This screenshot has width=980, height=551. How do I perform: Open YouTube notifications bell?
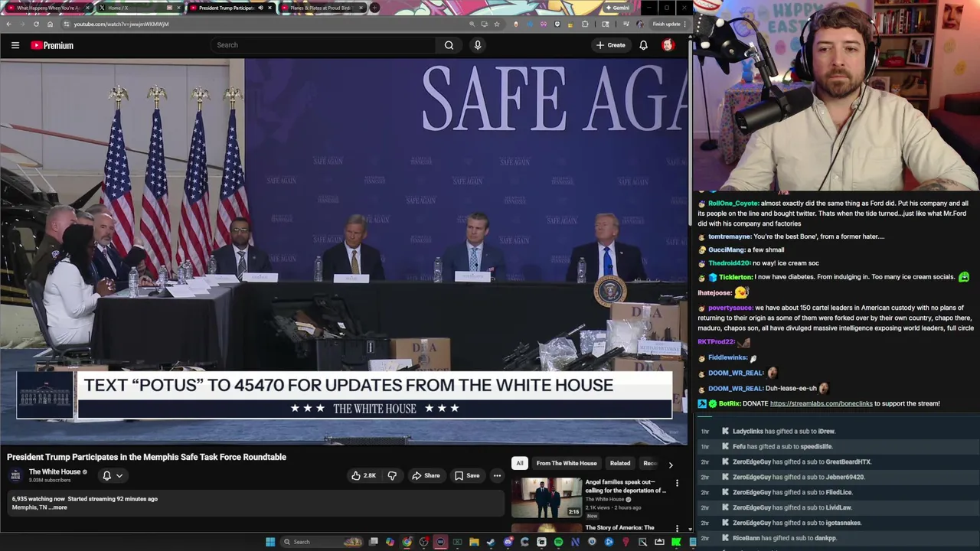[643, 45]
